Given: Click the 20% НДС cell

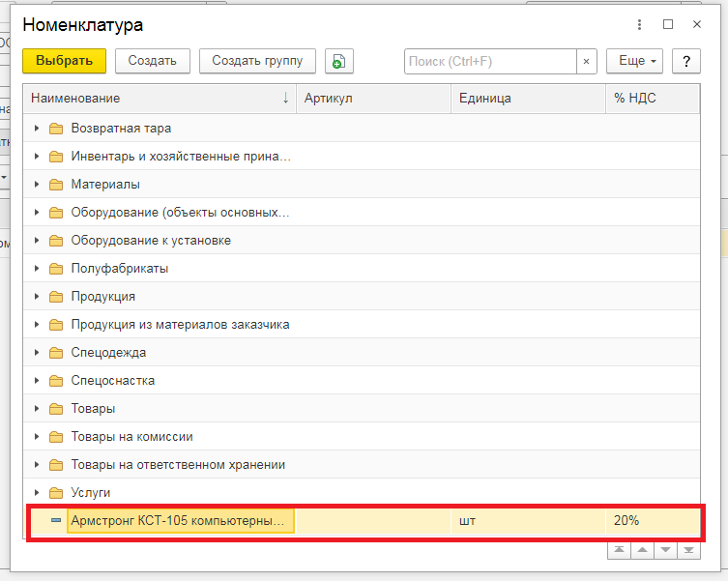Looking at the screenshot, I should tap(653, 521).
